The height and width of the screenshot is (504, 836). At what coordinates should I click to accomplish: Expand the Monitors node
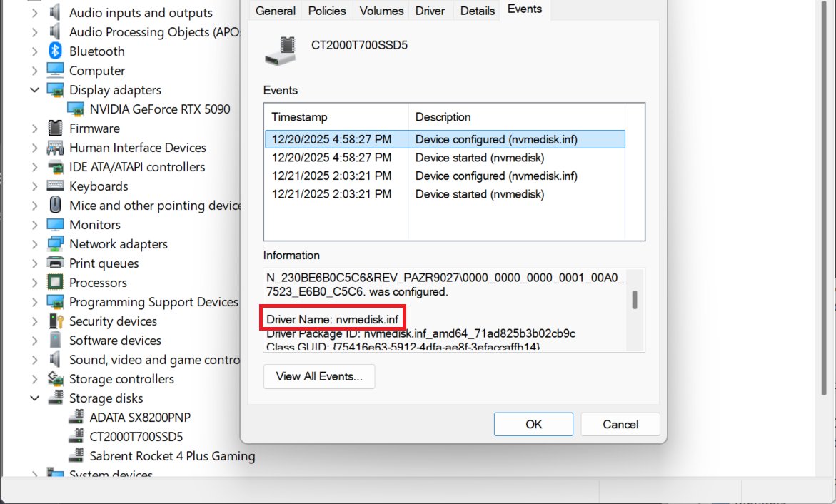tap(35, 225)
